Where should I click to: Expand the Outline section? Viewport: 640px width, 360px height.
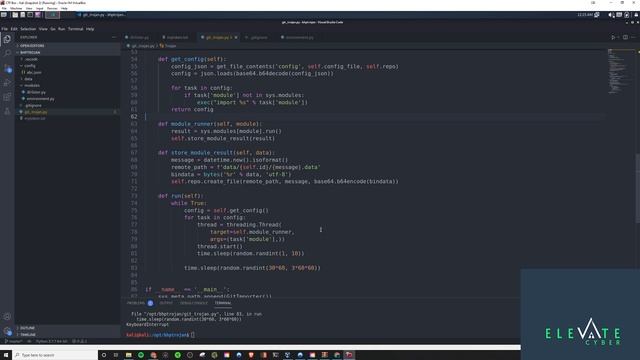pyautogui.click(x=67, y=328)
